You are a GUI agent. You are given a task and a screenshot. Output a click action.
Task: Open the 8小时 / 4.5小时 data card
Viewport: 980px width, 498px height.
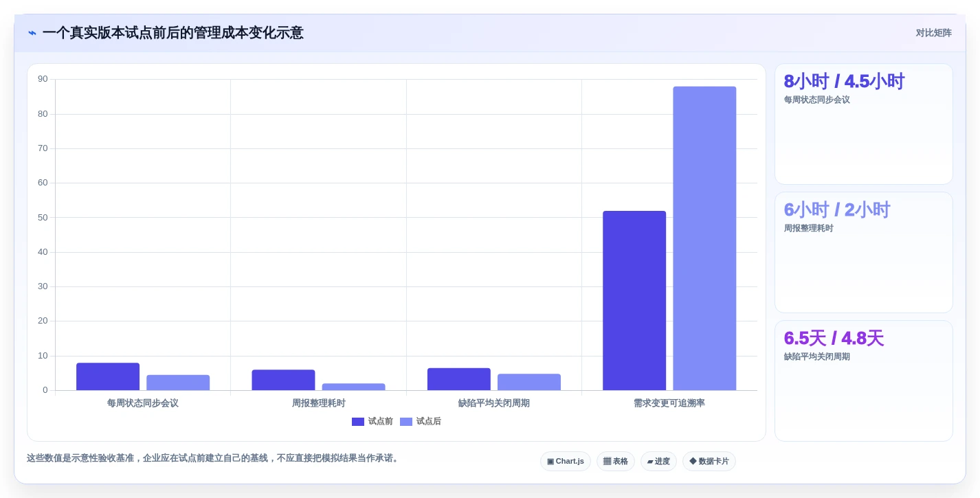click(x=864, y=124)
